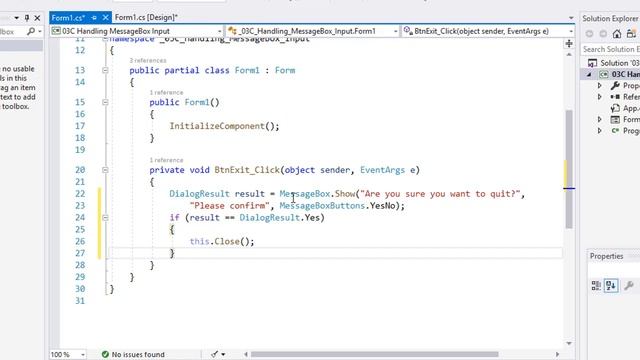Open the Form1.cs [Design] tab
640x360 pixels.
[146, 18]
